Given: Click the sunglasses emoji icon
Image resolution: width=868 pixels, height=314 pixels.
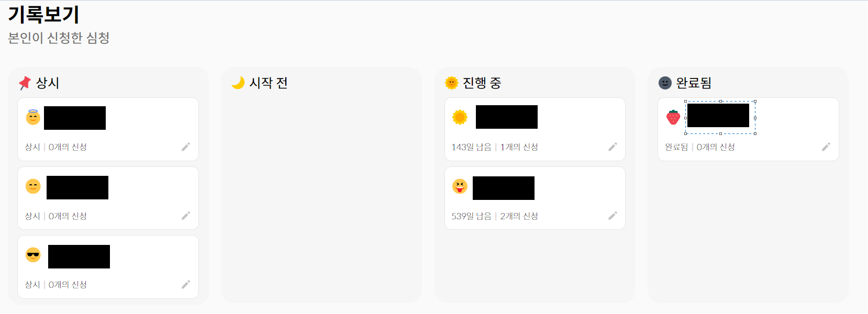Looking at the screenshot, I should (x=33, y=255).
